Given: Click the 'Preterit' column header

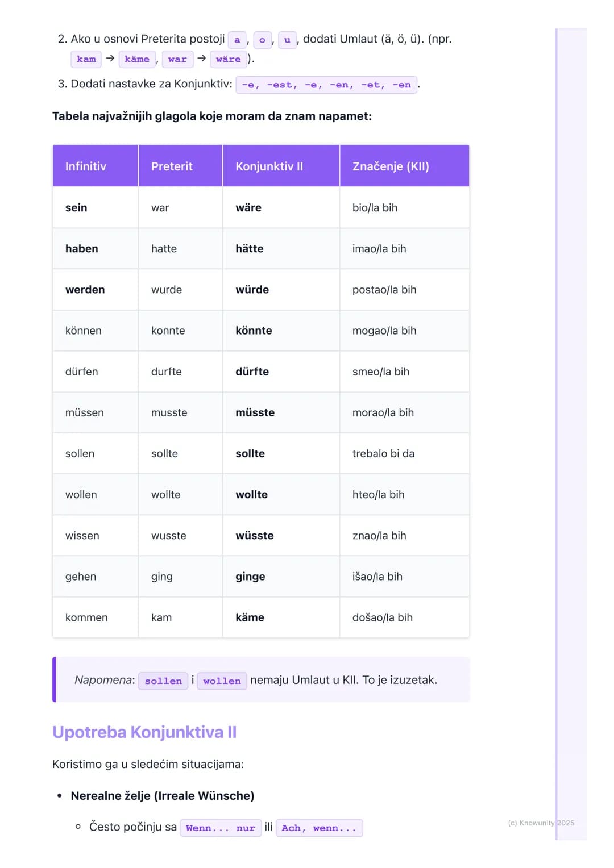Looking at the screenshot, I should [x=180, y=166].
